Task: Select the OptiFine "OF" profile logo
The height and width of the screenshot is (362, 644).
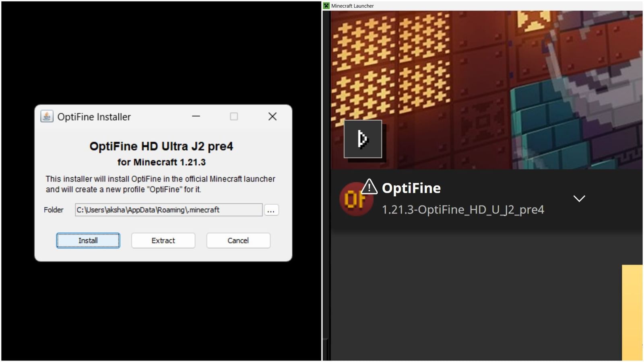Action: coord(356,198)
